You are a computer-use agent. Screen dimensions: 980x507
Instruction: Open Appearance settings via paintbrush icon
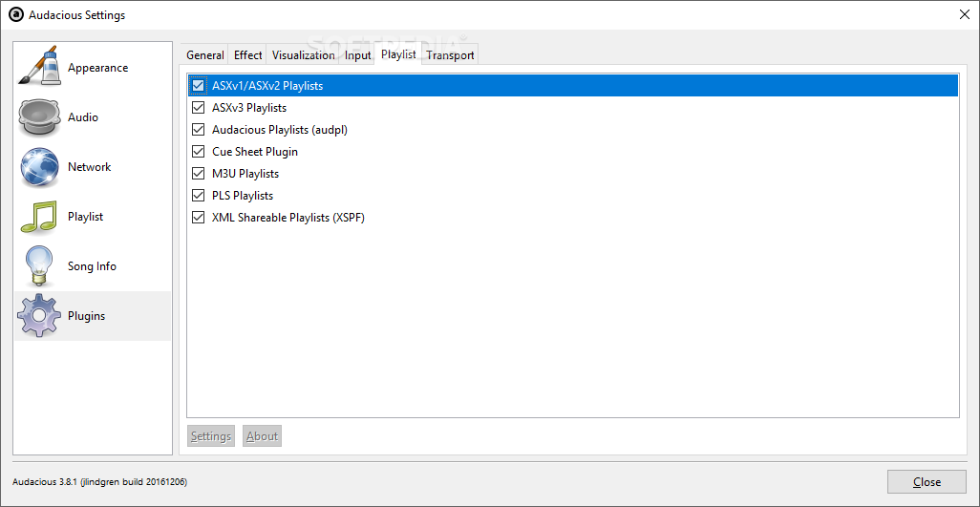39,67
